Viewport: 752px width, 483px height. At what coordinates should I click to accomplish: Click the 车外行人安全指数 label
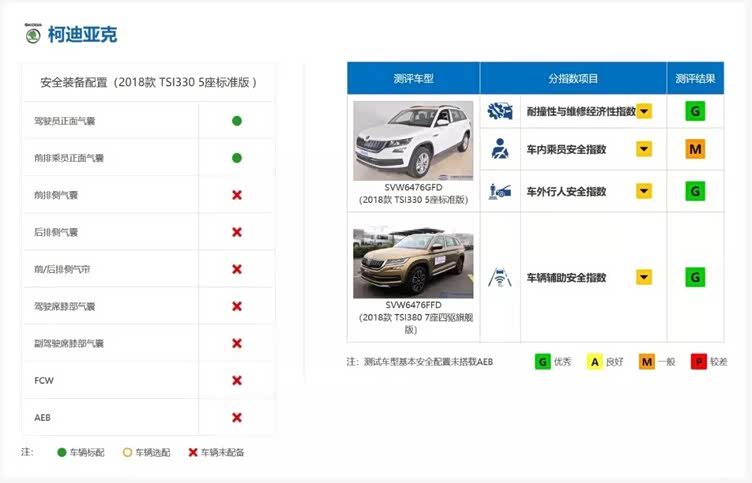pos(566,191)
